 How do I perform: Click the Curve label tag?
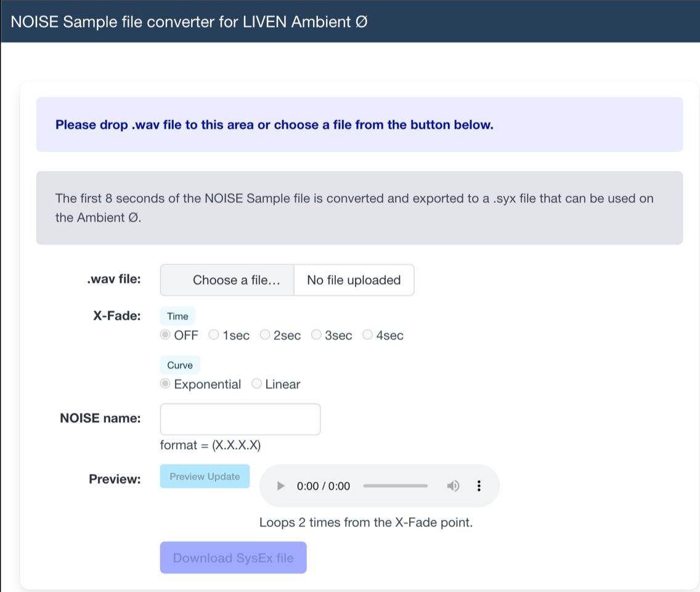pos(180,365)
